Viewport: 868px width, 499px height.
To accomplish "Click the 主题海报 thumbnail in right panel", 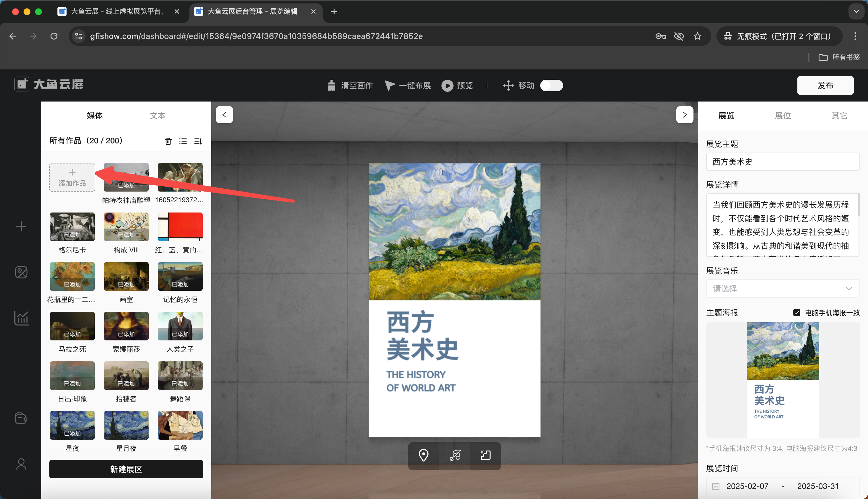I will [782, 380].
